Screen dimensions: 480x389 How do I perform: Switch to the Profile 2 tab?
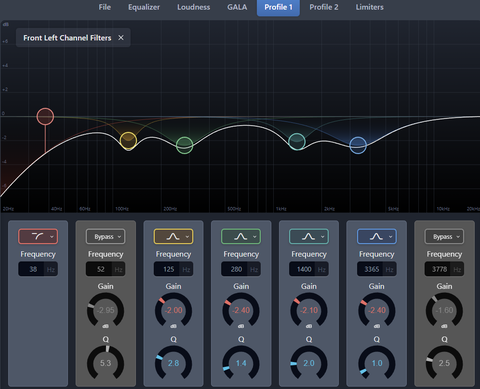coord(324,7)
